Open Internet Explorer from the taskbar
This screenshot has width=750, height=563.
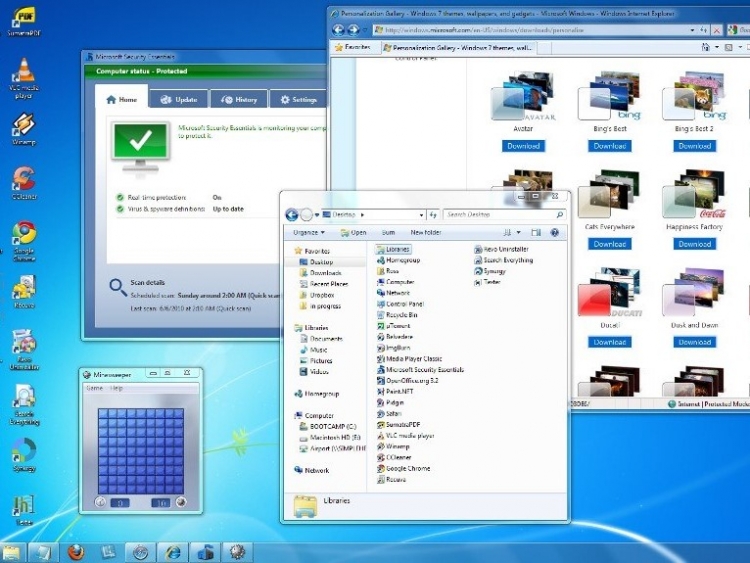(x=173, y=551)
